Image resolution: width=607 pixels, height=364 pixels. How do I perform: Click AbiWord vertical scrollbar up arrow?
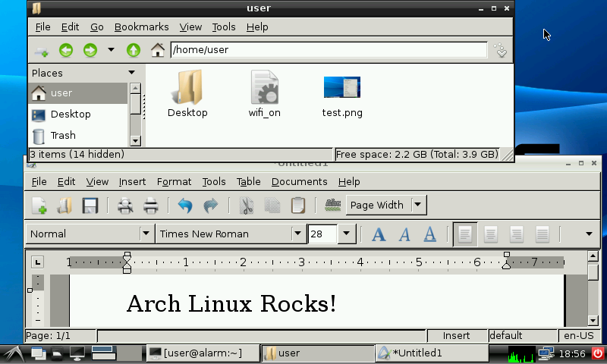[593, 256]
